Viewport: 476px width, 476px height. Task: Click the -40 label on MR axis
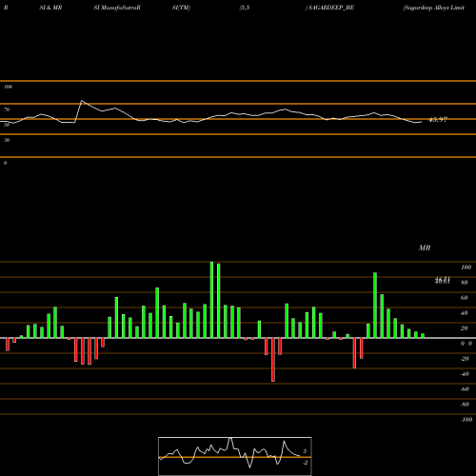[x=465, y=374]
